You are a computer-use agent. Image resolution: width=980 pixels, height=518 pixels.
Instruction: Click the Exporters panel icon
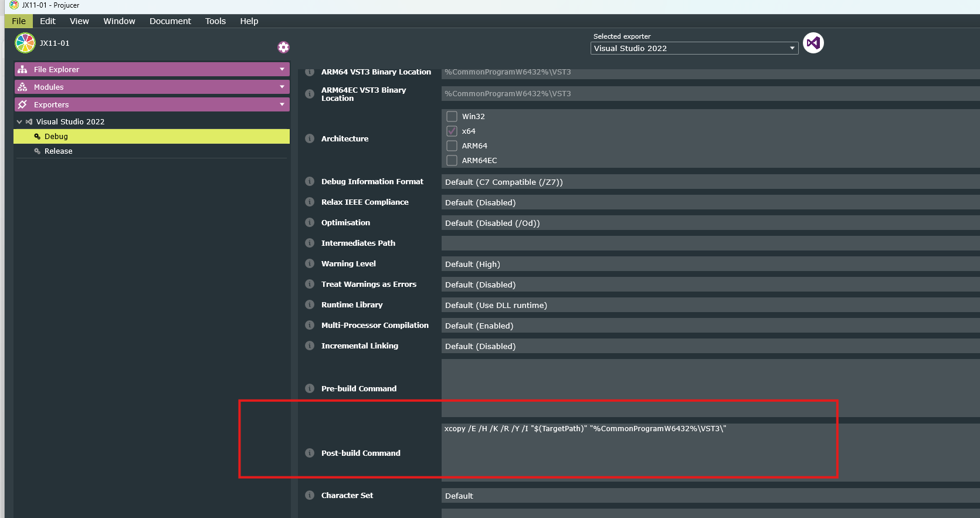coord(22,104)
